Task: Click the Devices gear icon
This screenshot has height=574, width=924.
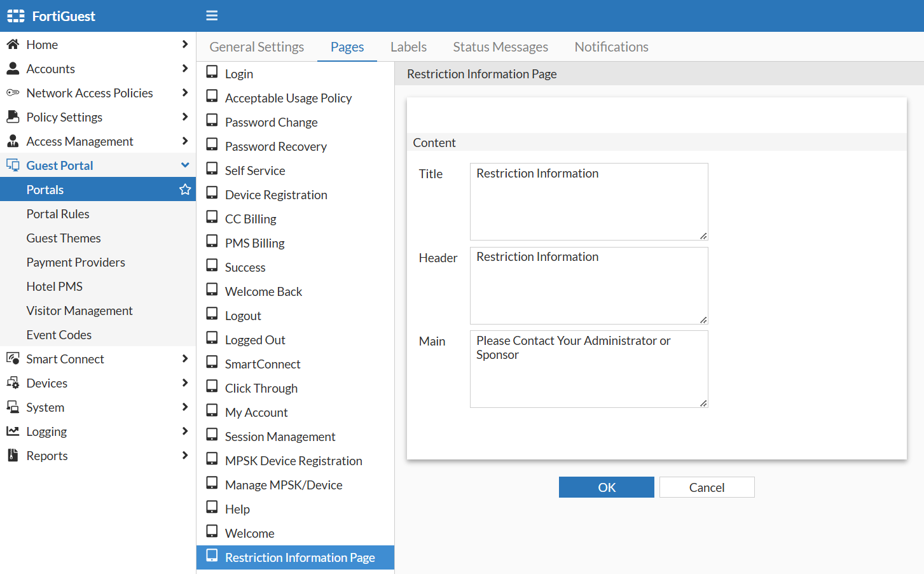Action: (x=13, y=382)
